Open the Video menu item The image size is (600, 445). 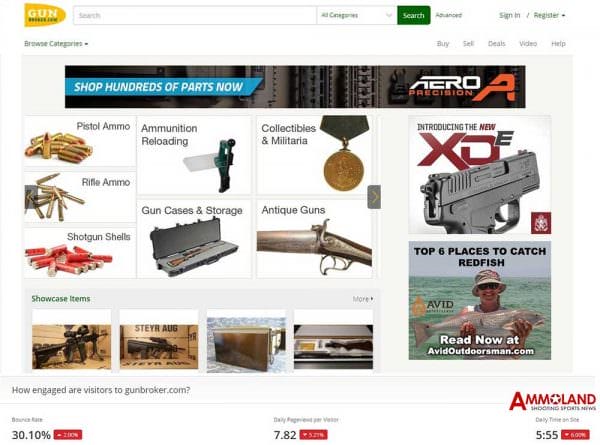[x=528, y=44]
